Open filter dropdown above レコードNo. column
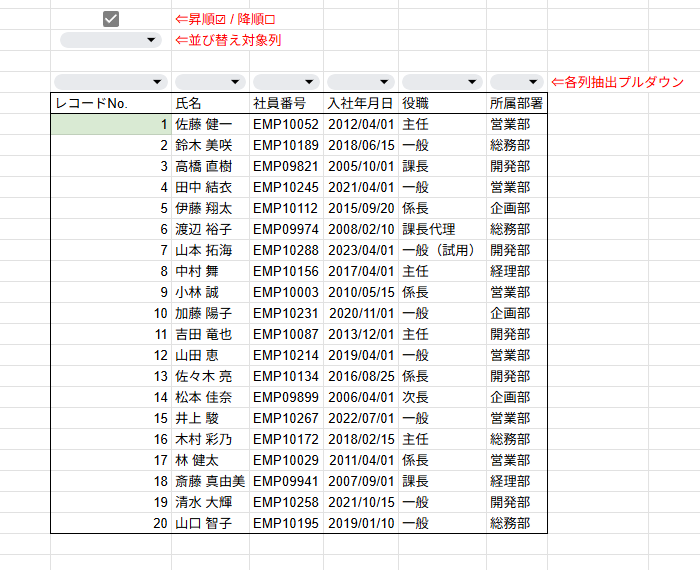Image resolution: width=700 pixels, height=570 pixels. [111, 82]
